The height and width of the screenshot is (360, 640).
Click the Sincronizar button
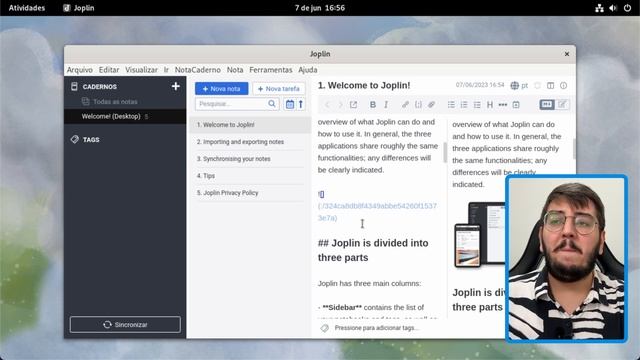[125, 324]
